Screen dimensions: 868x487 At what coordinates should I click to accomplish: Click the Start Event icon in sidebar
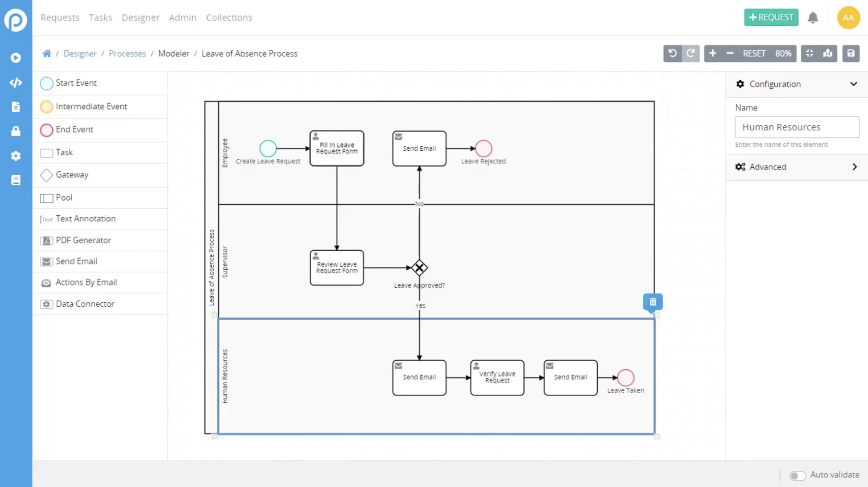pos(46,83)
